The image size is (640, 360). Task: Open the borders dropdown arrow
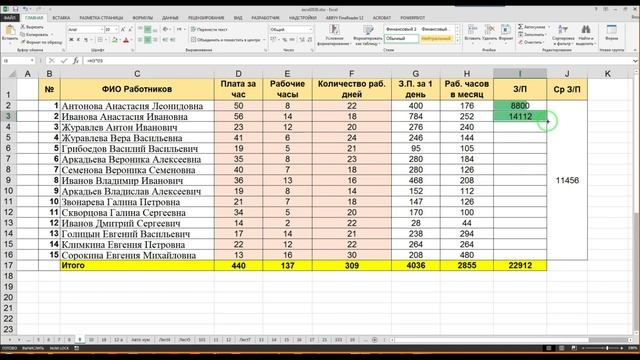105,40
